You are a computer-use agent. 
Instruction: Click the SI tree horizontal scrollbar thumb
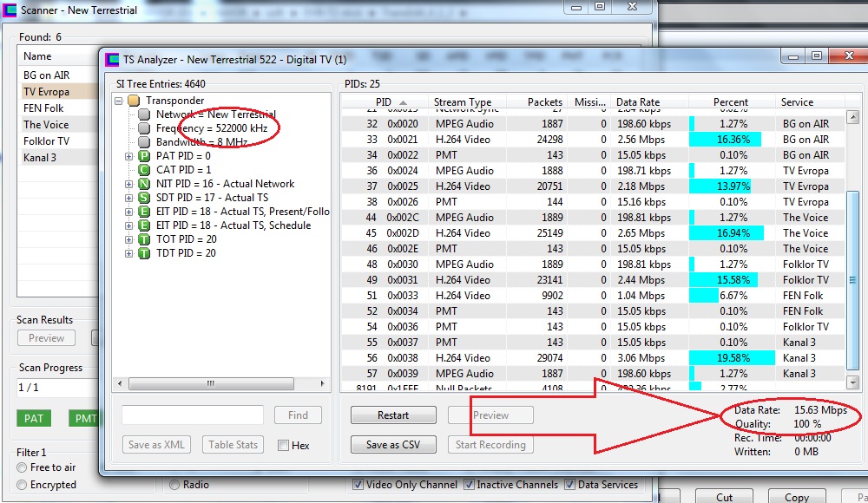coord(211,383)
